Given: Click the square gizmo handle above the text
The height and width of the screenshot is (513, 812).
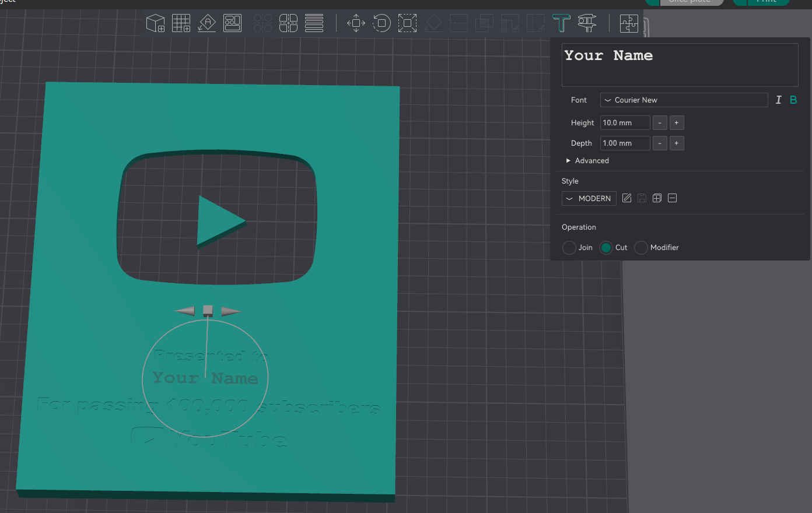Looking at the screenshot, I should tap(208, 311).
